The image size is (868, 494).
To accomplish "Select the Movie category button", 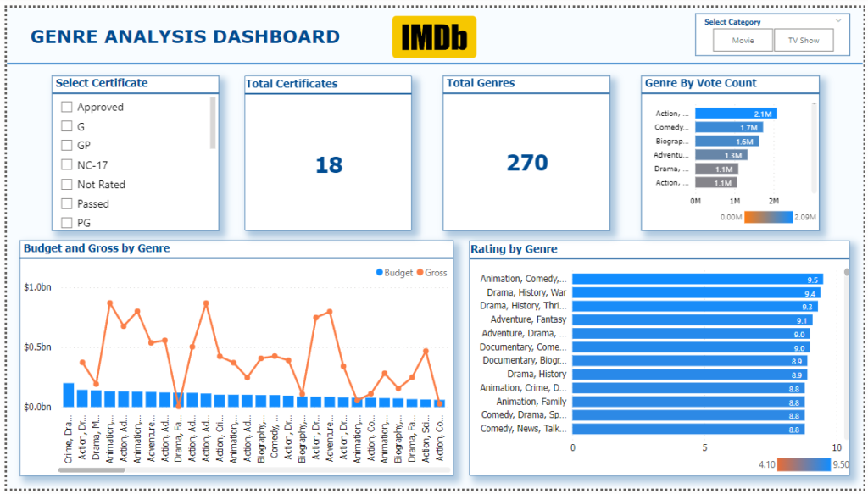I will click(743, 41).
